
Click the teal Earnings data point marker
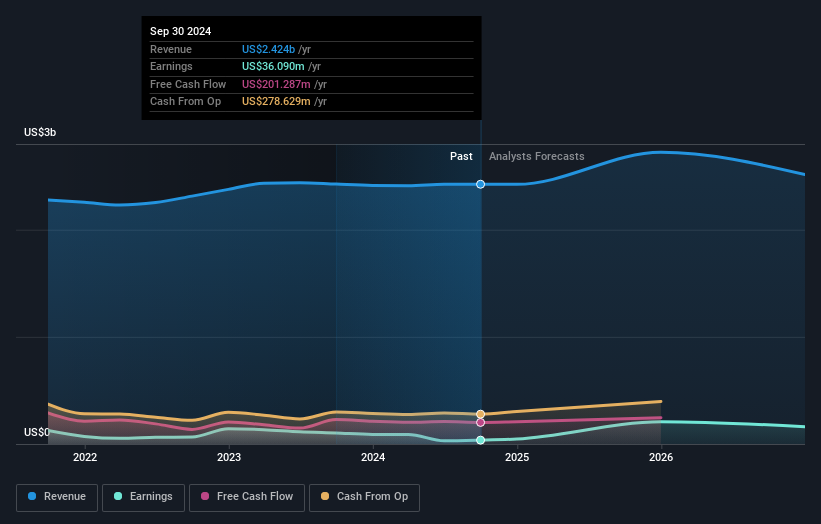coord(480,440)
